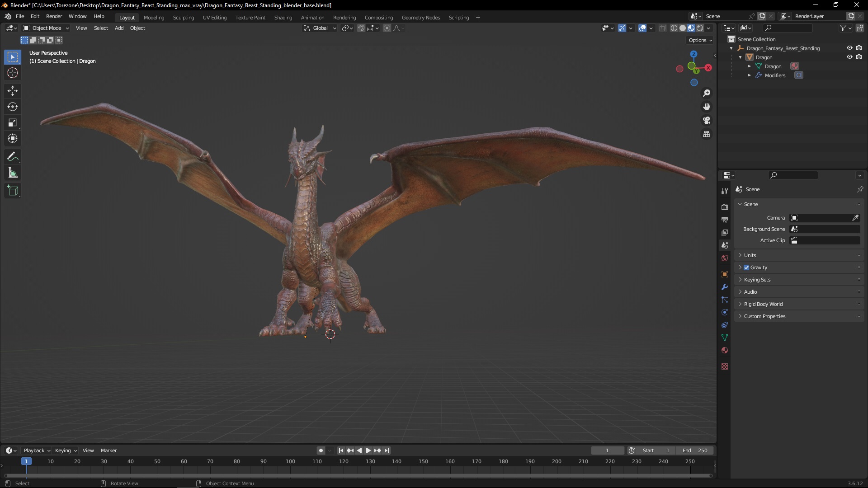Open Playback popover in timeline

click(37, 450)
